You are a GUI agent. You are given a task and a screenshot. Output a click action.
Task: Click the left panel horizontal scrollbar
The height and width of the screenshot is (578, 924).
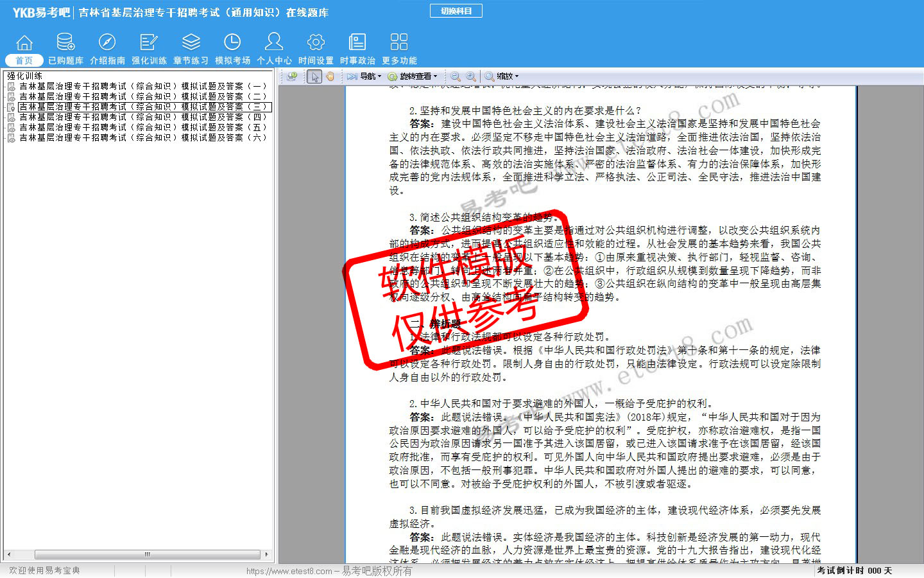pyautogui.click(x=147, y=554)
